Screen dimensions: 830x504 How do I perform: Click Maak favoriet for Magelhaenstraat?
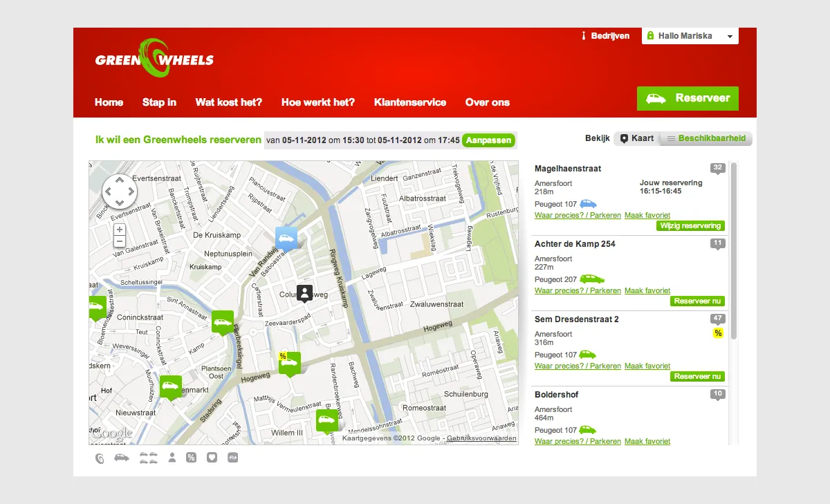tap(647, 216)
